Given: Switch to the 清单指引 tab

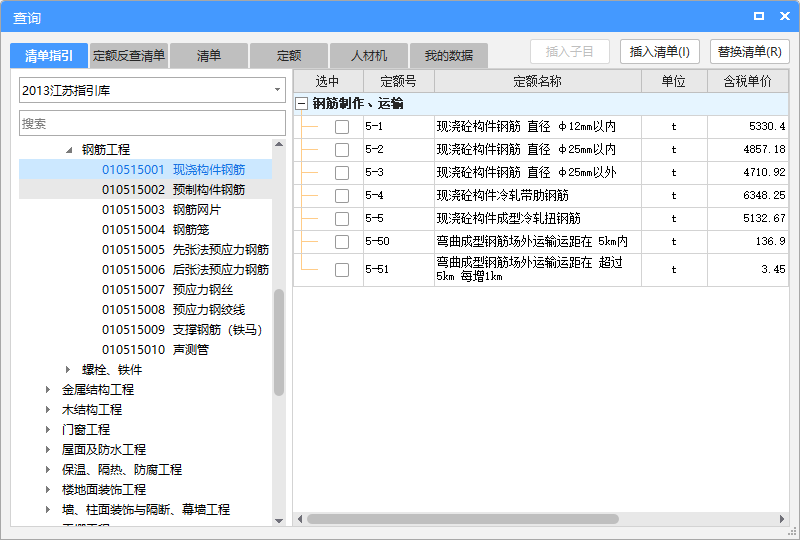Looking at the screenshot, I should coord(49,56).
